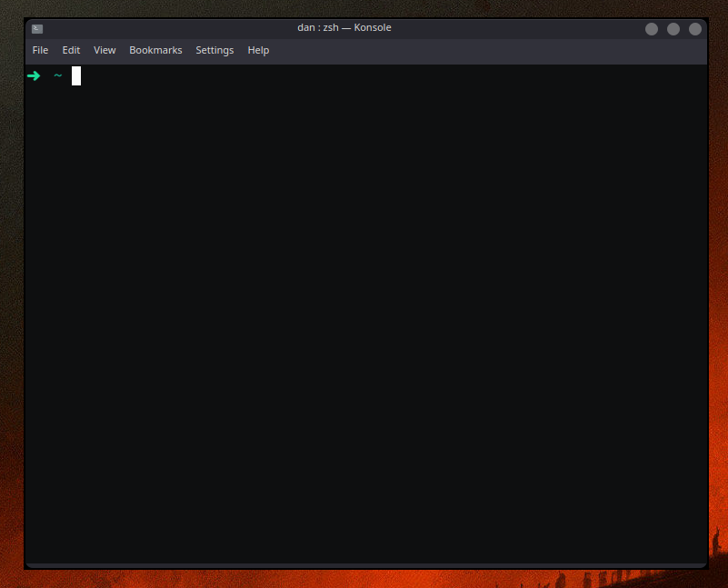Open the File menu
728x588 pixels.
tap(40, 50)
